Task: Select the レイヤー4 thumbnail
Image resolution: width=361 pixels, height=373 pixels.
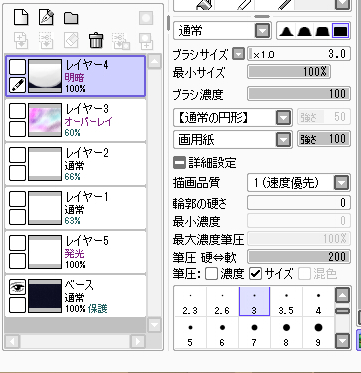Action: pyautogui.click(x=45, y=76)
